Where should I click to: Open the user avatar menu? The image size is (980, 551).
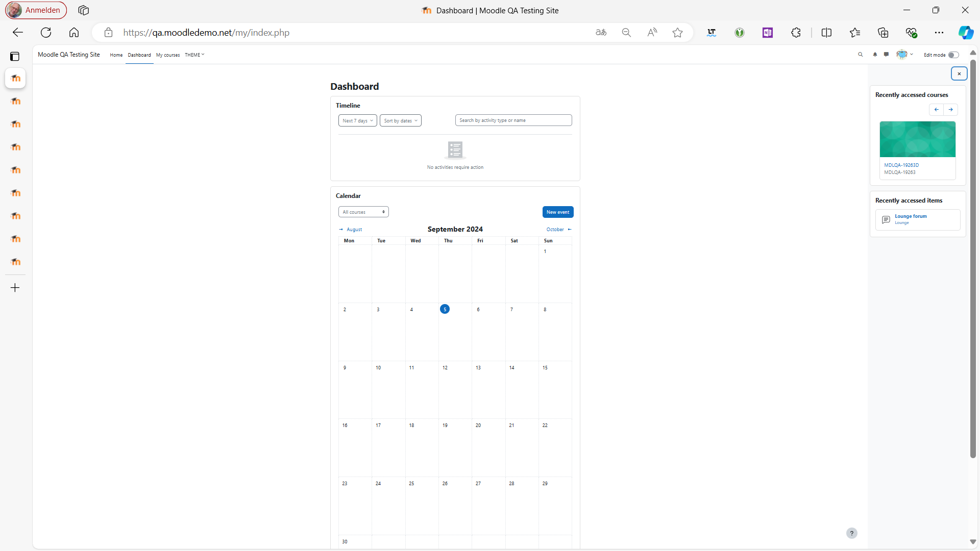point(904,55)
